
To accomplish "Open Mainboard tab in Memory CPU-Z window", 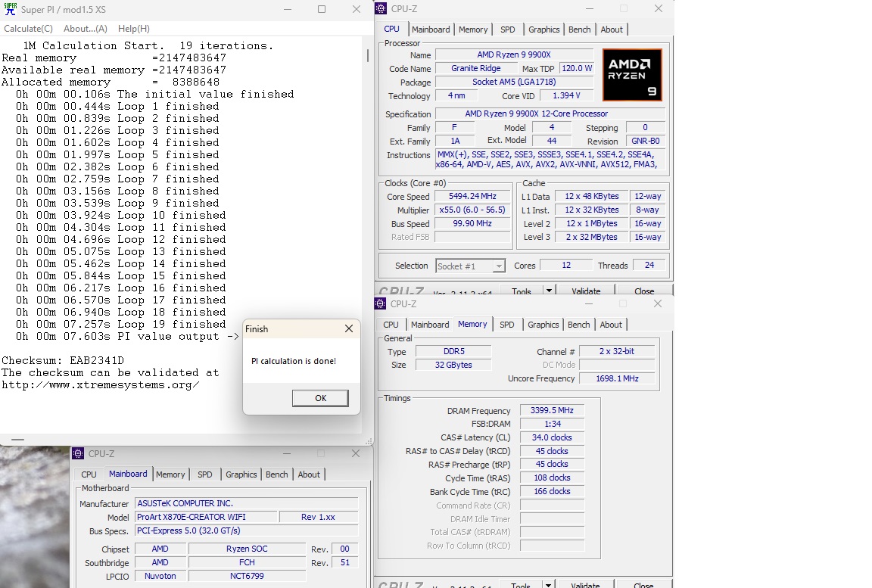I will tap(429, 325).
